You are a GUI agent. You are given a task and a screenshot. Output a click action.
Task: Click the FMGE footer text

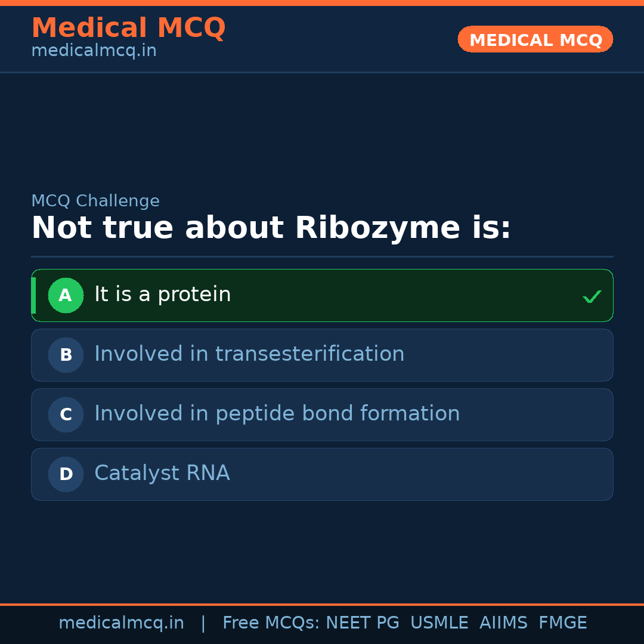pyautogui.click(x=562, y=623)
